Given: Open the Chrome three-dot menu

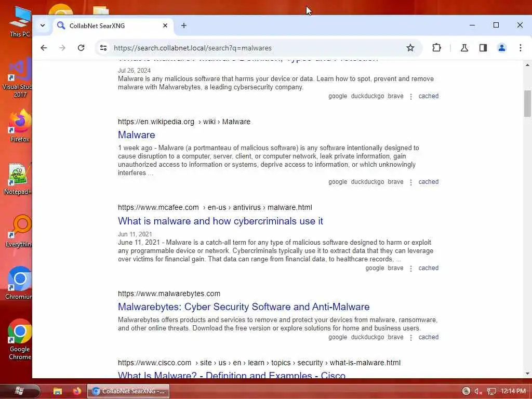Looking at the screenshot, I should 521,48.
